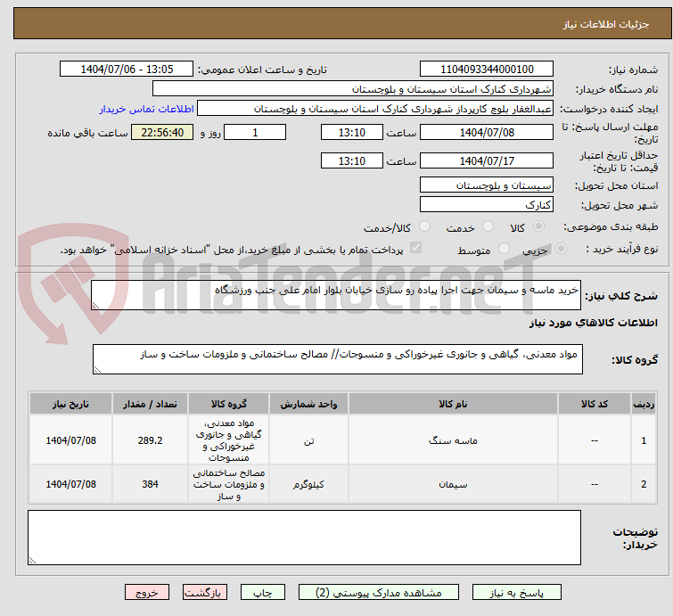Toggle the اسناد خزانه اسلامی payment checkbox
Screen dimensions: 673x616
415,249
